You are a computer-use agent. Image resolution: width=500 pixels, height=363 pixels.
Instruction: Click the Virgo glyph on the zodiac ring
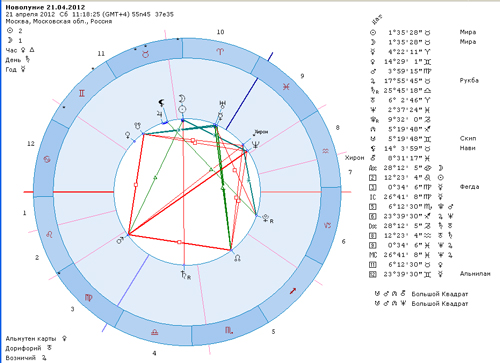[x=89, y=298]
